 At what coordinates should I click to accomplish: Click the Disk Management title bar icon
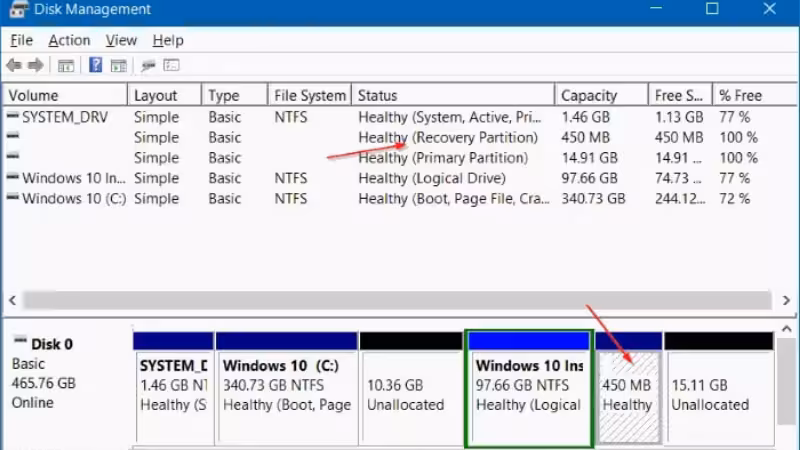coord(18,9)
